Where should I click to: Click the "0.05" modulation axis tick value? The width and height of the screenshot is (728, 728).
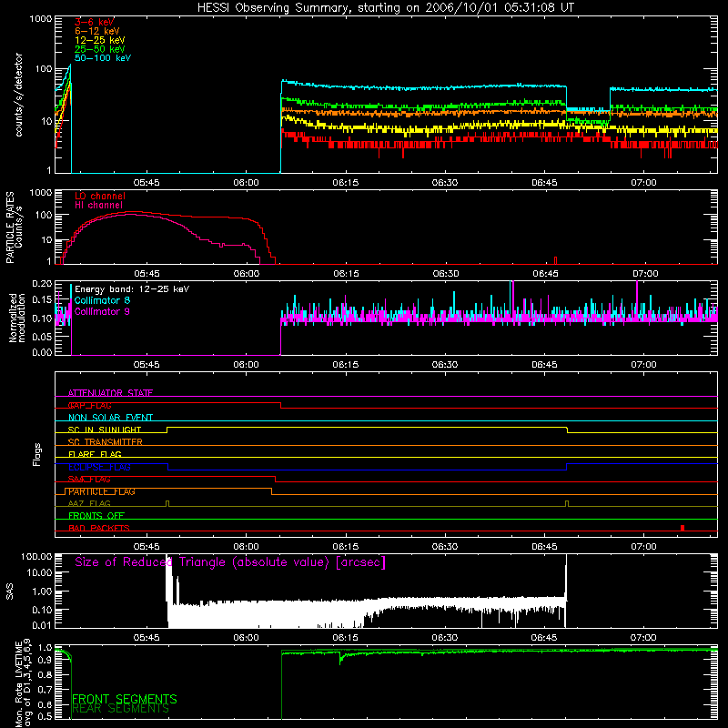[42, 336]
